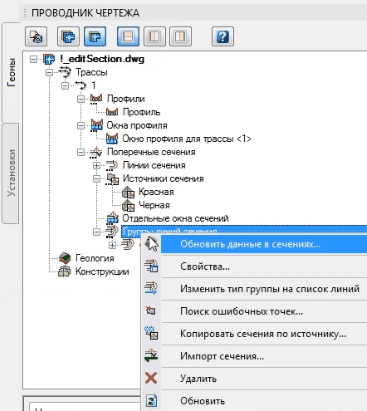Click the Конструкции icon
The height and width of the screenshot is (411, 367).
pos(65,272)
